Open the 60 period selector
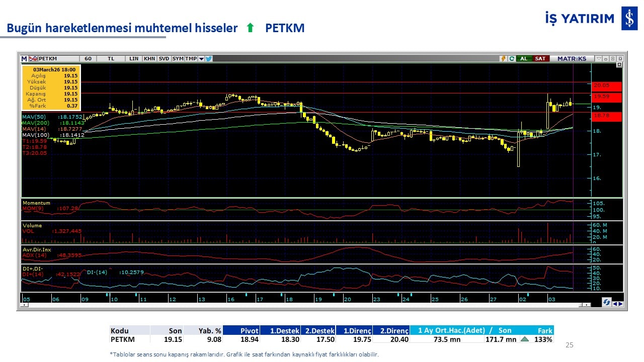644x362 pixels. [x=88, y=58]
